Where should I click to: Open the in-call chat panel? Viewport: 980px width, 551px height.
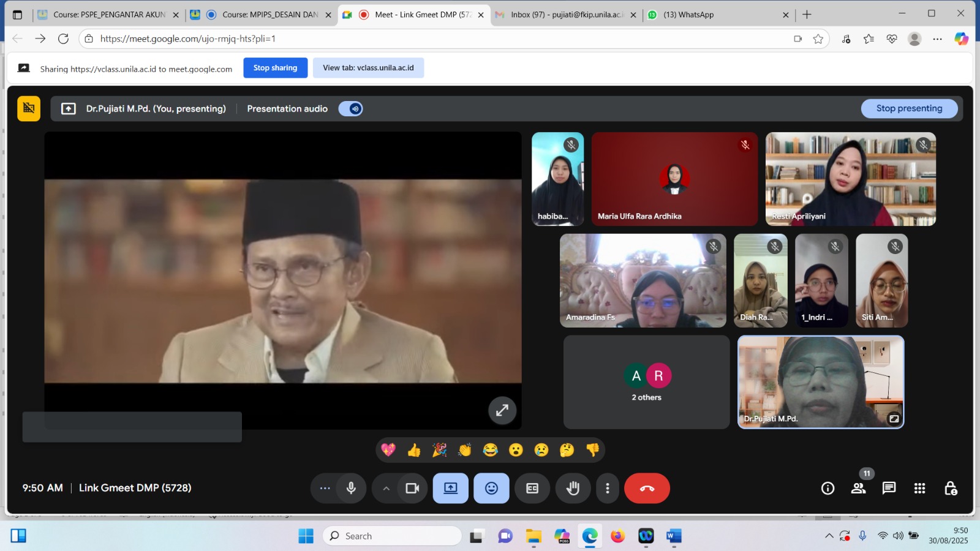[x=889, y=488]
